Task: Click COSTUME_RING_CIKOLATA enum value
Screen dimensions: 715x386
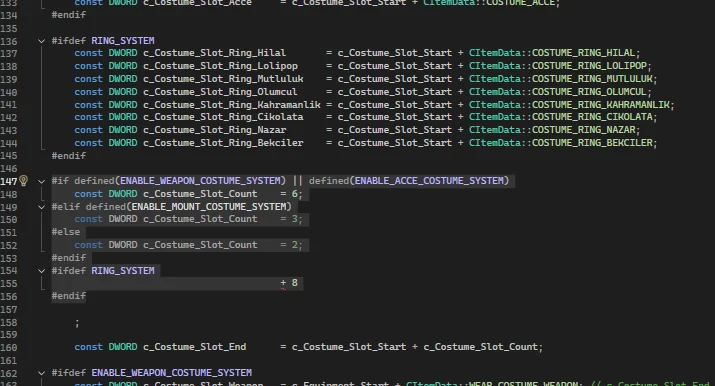Action: (x=592, y=117)
